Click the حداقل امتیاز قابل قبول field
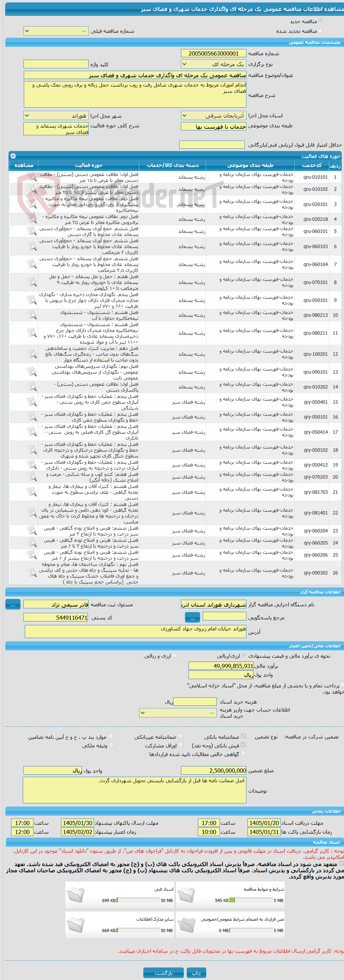The height and width of the screenshot is (980, 344). pos(212,145)
